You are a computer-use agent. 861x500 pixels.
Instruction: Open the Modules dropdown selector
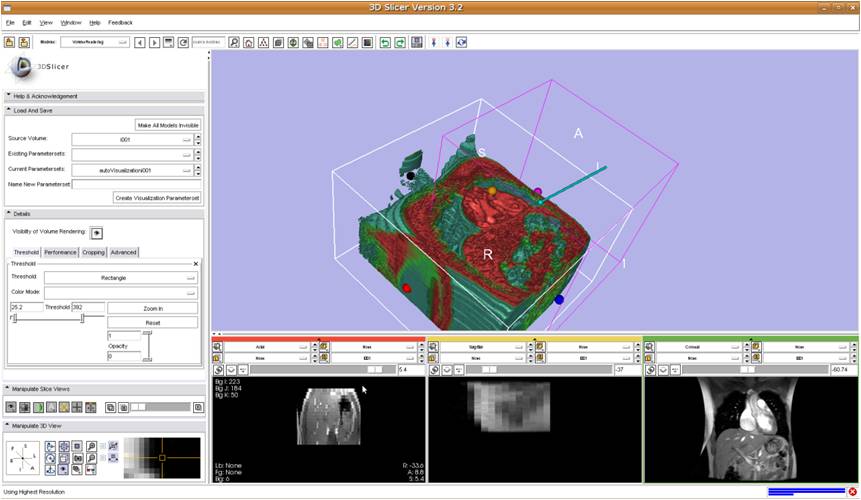pyautogui.click(x=95, y=42)
